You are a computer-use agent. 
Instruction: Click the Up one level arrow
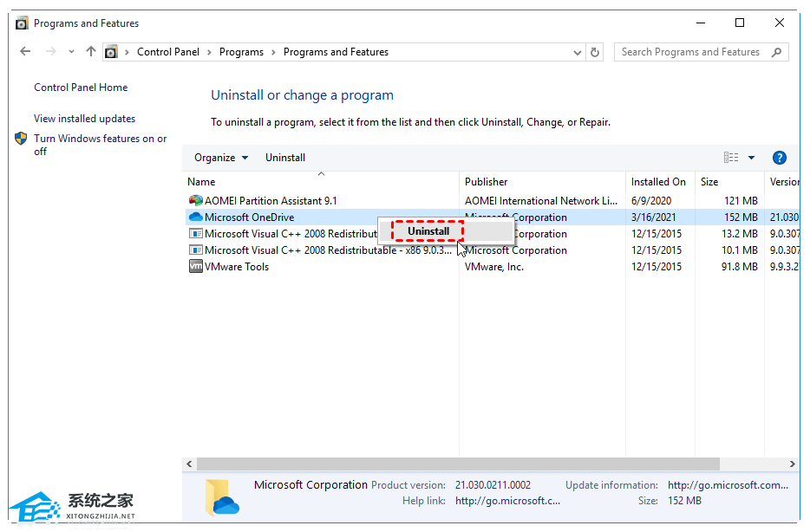click(91, 52)
